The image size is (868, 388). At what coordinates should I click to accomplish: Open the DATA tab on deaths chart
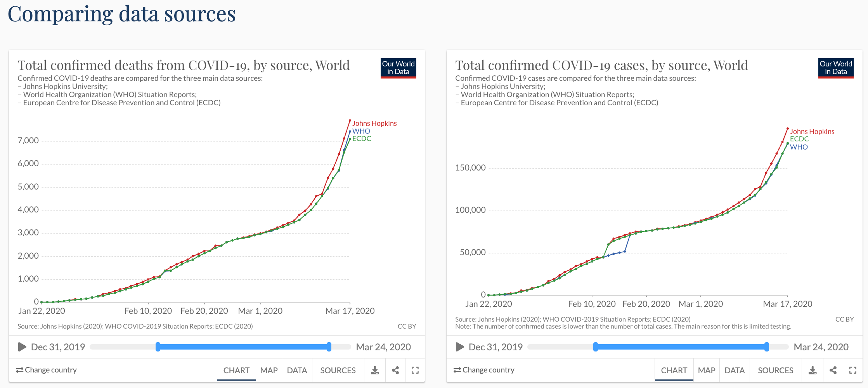[x=297, y=370]
